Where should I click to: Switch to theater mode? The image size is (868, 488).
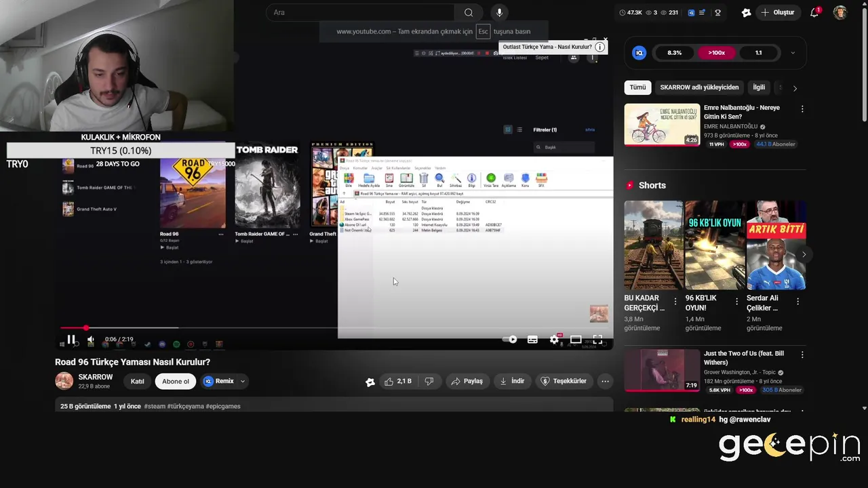click(576, 340)
